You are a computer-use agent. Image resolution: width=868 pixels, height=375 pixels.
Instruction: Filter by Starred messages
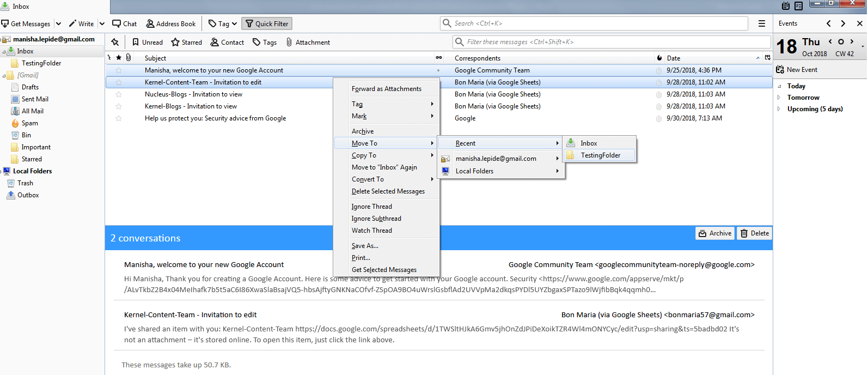click(x=187, y=42)
